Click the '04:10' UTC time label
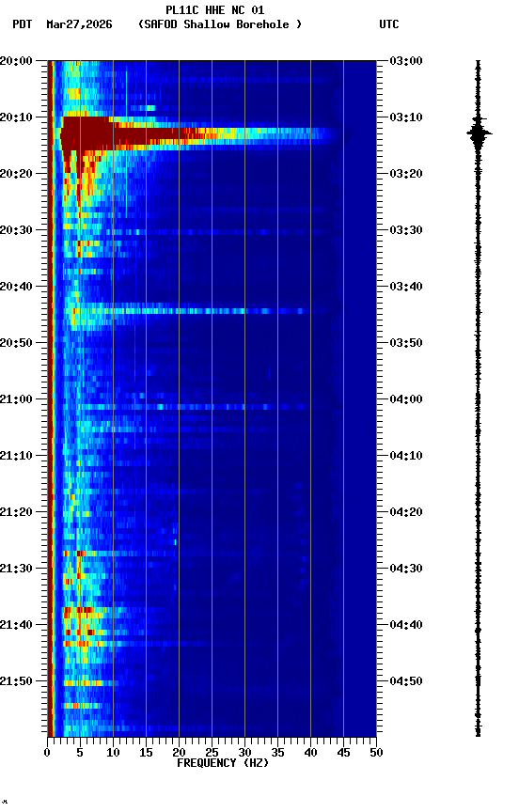519x812 pixels. (x=406, y=456)
